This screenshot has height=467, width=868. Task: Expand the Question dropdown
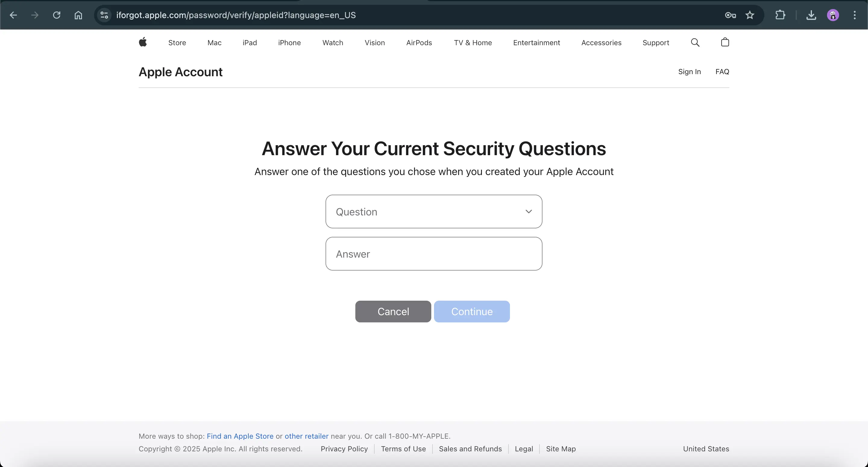click(x=434, y=212)
